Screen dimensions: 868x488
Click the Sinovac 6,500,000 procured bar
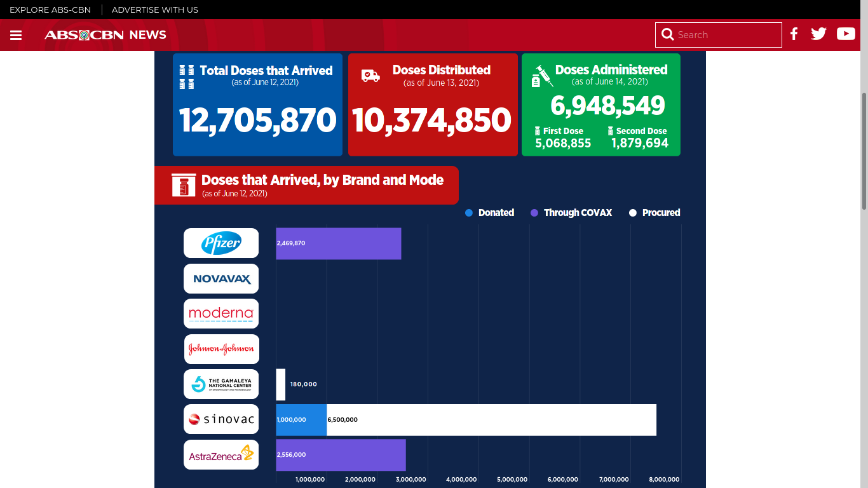(x=491, y=420)
